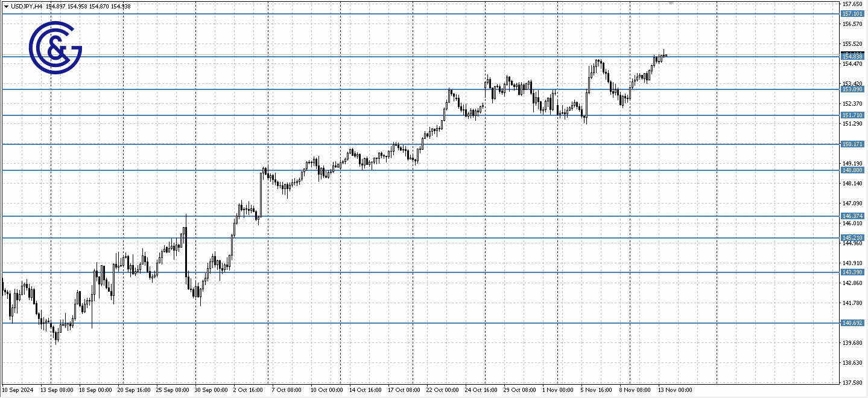
Task: Select the latest candlestick near 155.50
Action: [x=664, y=53]
